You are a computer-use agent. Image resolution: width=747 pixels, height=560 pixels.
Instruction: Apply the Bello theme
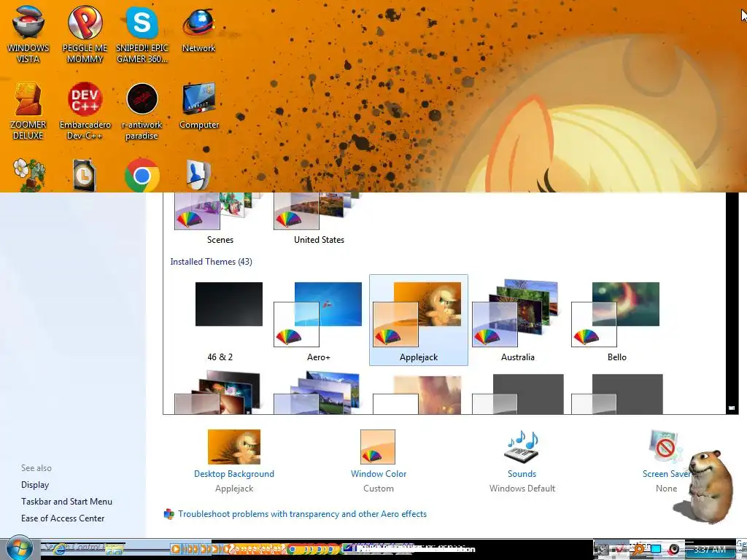[x=617, y=320]
